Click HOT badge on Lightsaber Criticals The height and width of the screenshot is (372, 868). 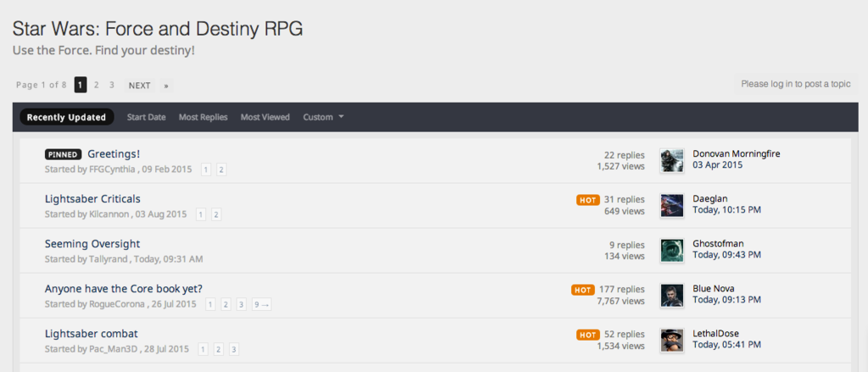click(587, 200)
